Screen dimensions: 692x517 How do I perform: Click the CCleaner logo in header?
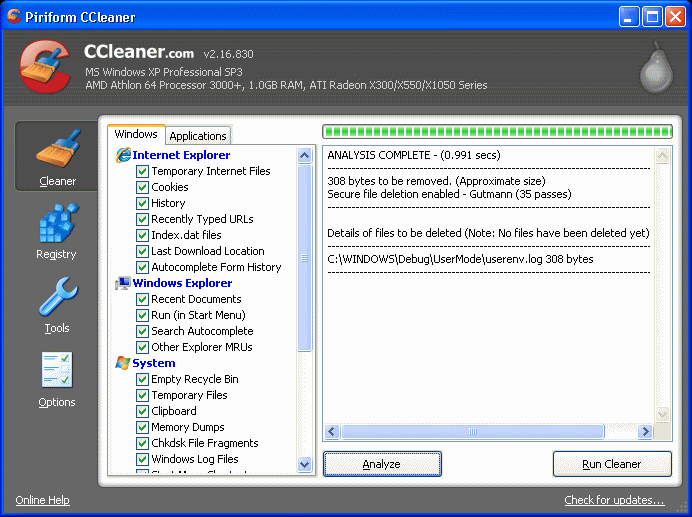[x=45, y=67]
